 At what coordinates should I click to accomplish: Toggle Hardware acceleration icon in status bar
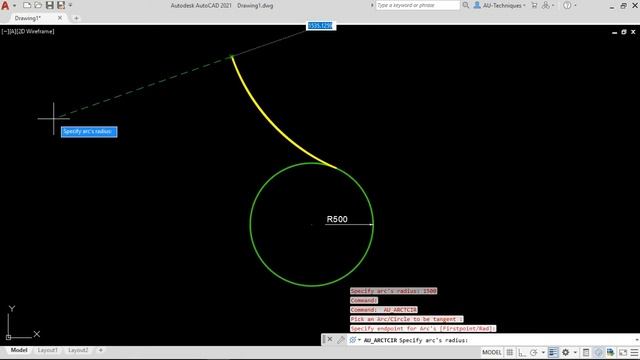[x=611, y=352]
